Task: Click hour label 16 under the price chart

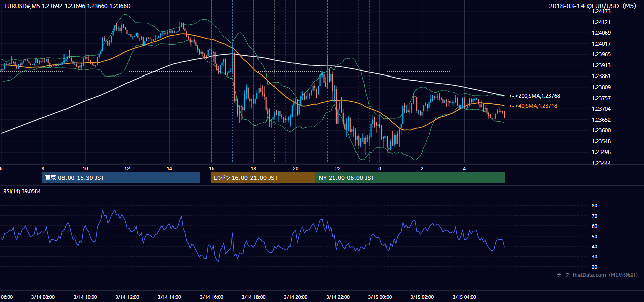Action: pos(212,168)
